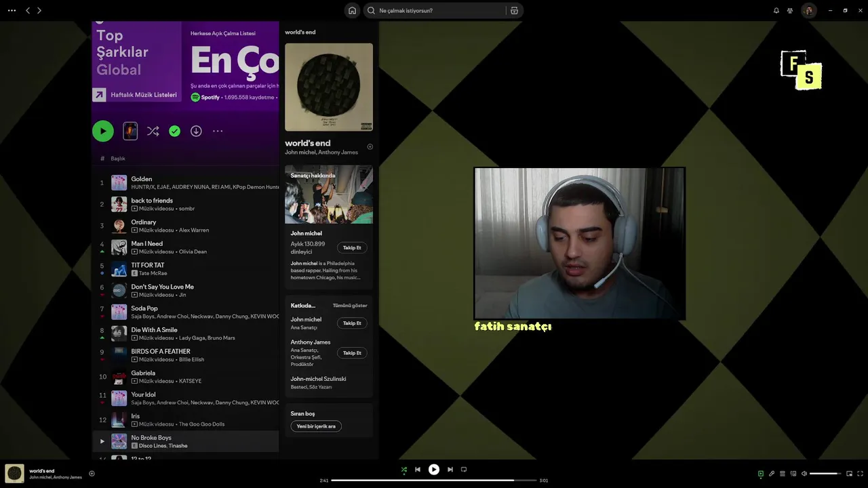Click now playing album art in bottom bar
Viewport: 868px width, 488px height.
[x=14, y=473]
